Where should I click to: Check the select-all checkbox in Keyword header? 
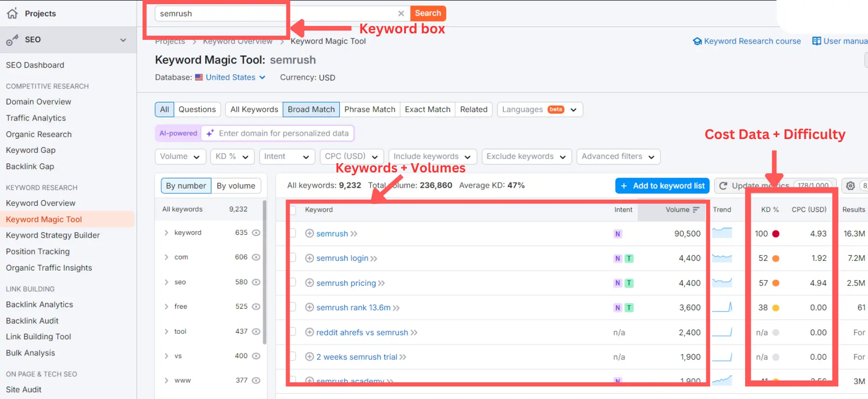click(292, 210)
